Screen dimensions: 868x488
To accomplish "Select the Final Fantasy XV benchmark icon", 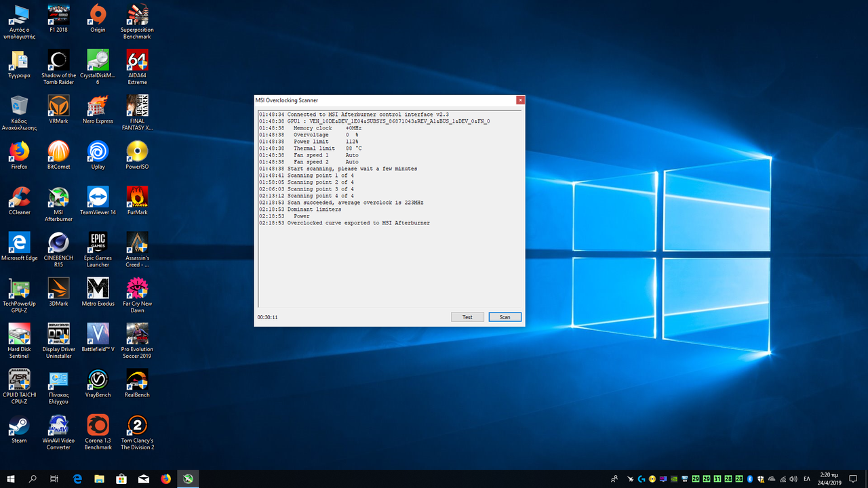I will tap(137, 113).
